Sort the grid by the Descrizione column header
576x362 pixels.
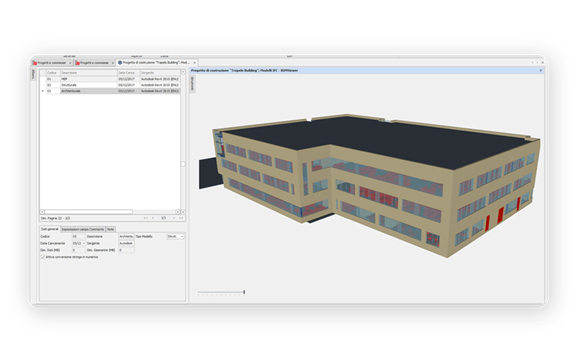click(89, 73)
